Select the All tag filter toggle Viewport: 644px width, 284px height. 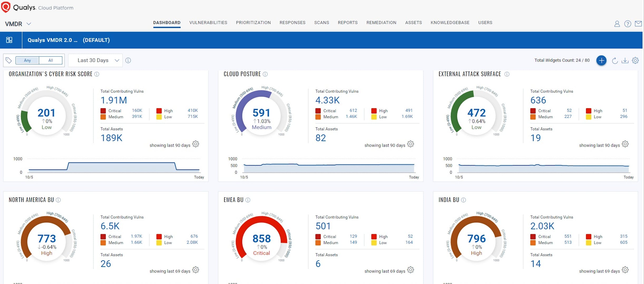pyautogui.click(x=51, y=60)
